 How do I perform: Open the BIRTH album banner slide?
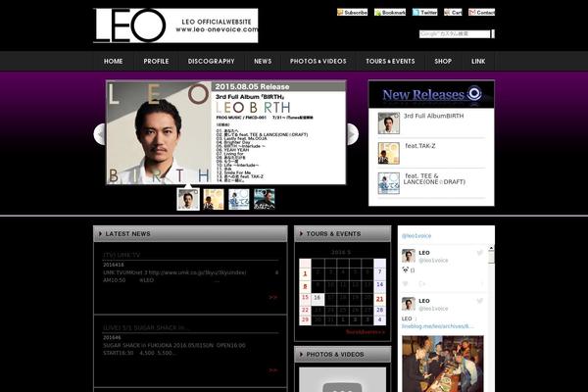point(225,132)
